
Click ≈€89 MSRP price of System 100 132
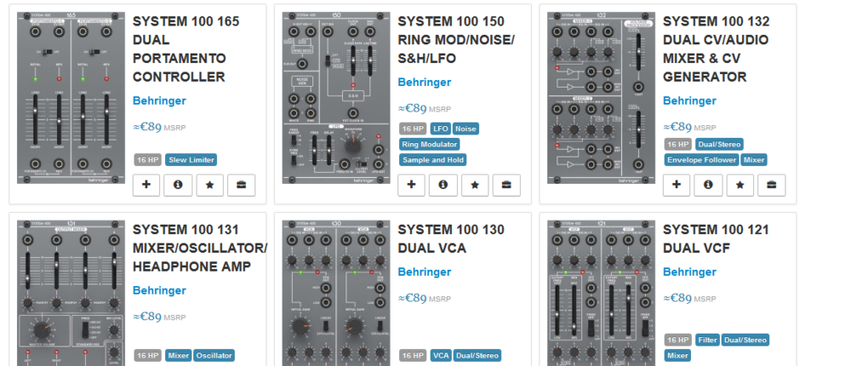point(690,128)
